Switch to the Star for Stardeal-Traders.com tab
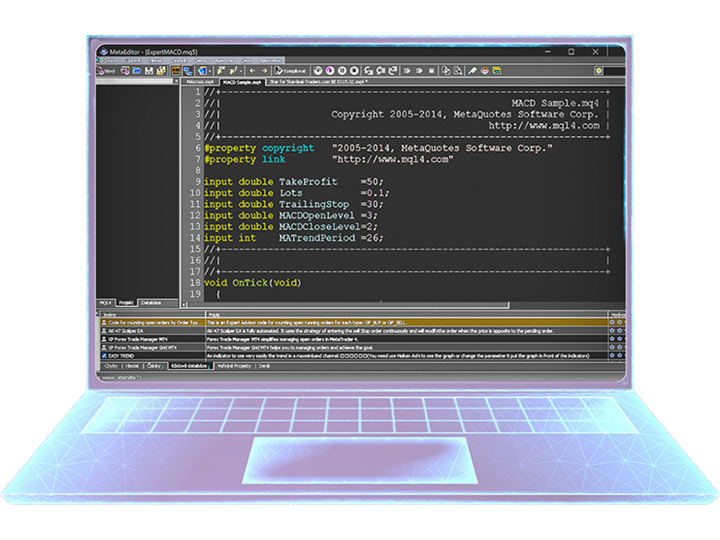 click(x=318, y=82)
